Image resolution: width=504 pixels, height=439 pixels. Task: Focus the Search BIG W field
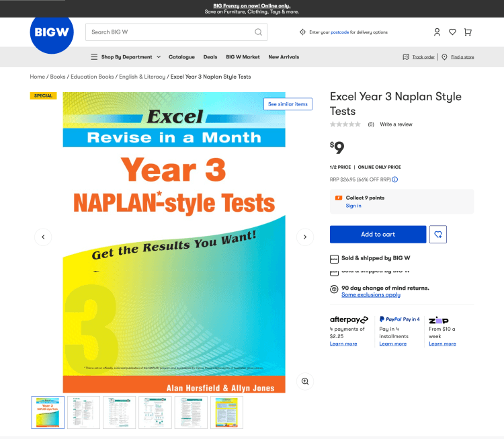(176, 32)
